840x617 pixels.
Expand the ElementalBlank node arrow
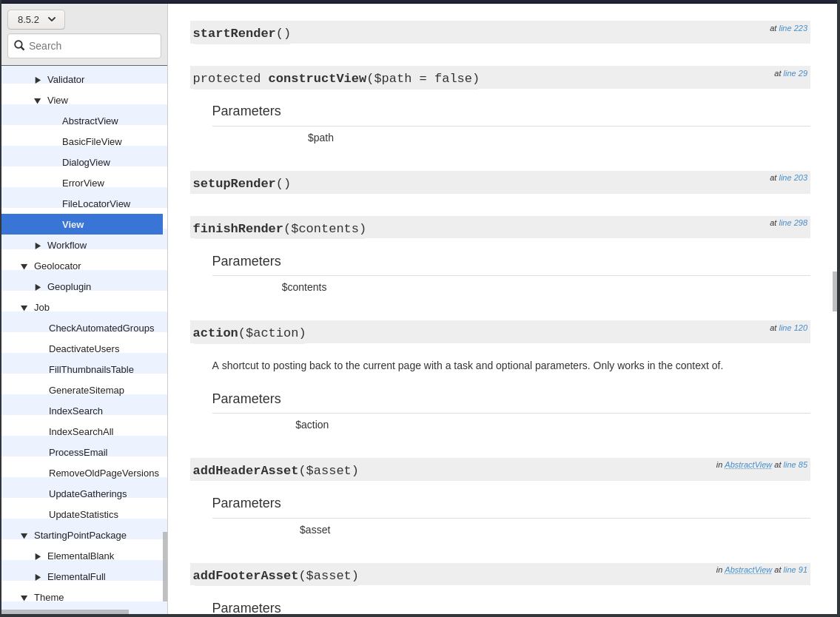[x=38, y=556]
